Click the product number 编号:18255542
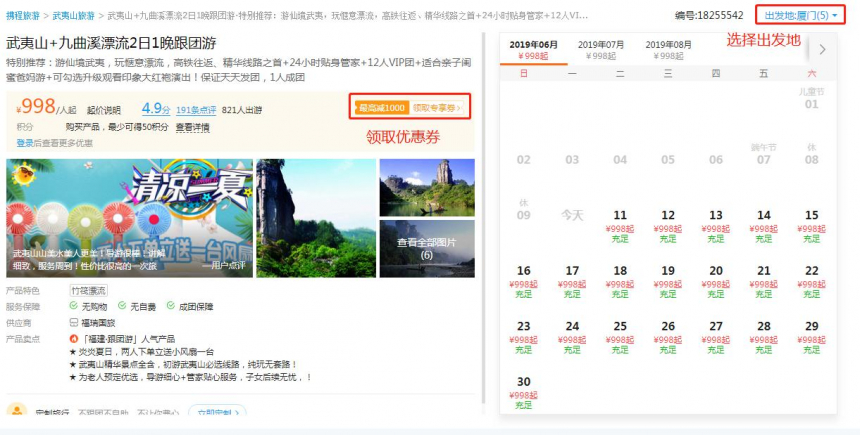Screen dimensions: 860x435 click(709, 15)
